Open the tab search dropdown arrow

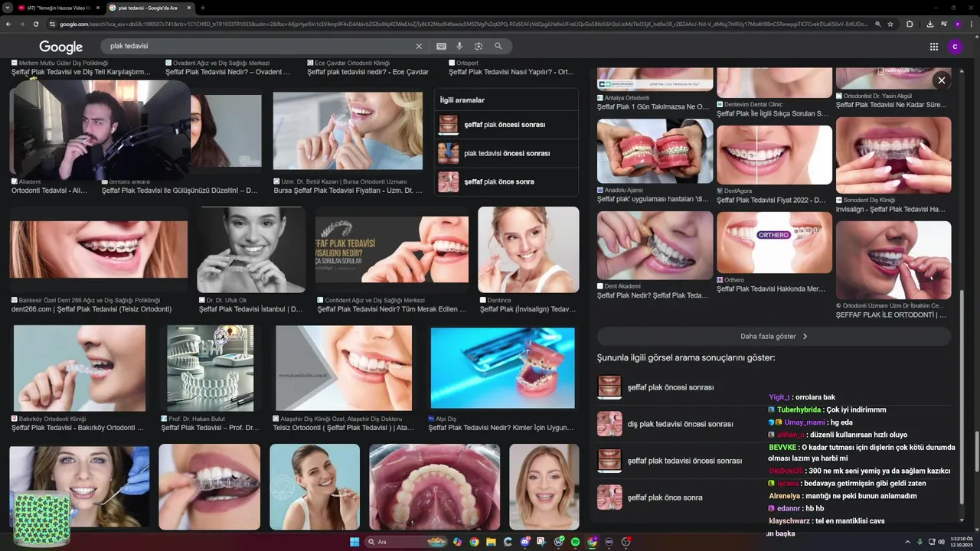(7, 8)
